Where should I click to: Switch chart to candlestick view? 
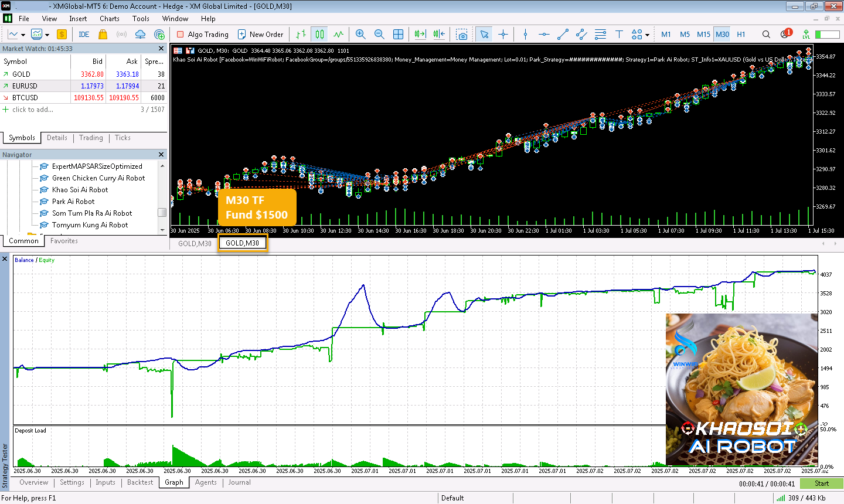319,34
